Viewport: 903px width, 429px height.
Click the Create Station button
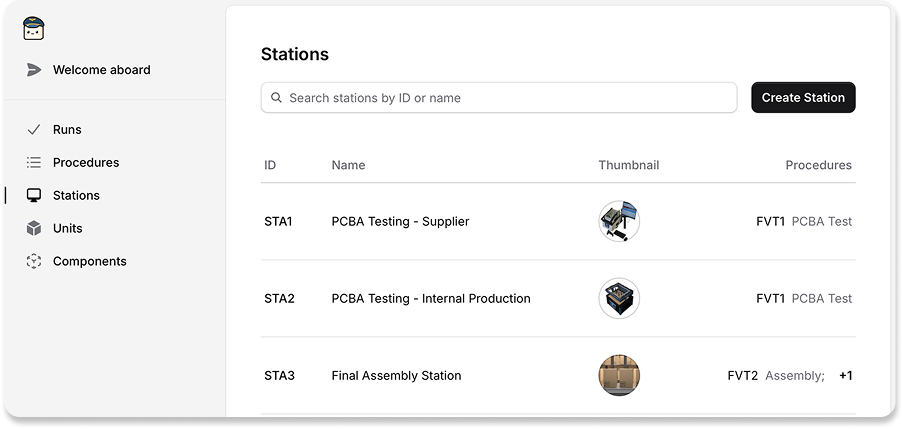click(x=803, y=97)
